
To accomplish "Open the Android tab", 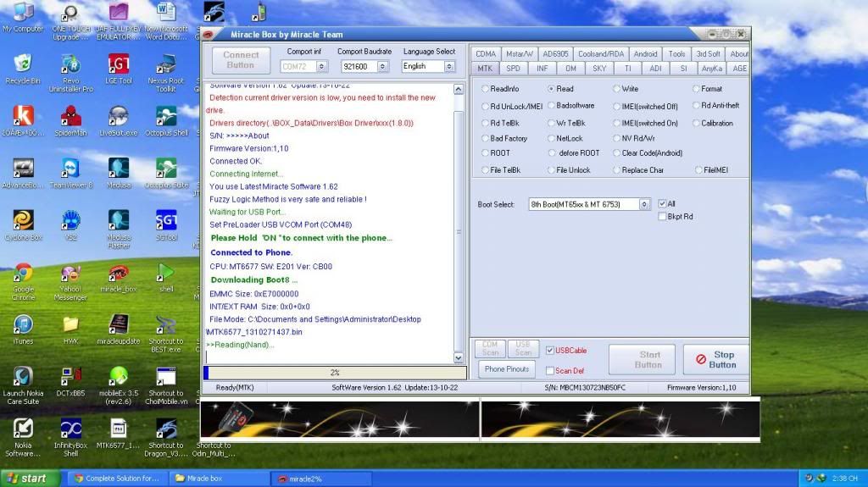I will tap(645, 53).
